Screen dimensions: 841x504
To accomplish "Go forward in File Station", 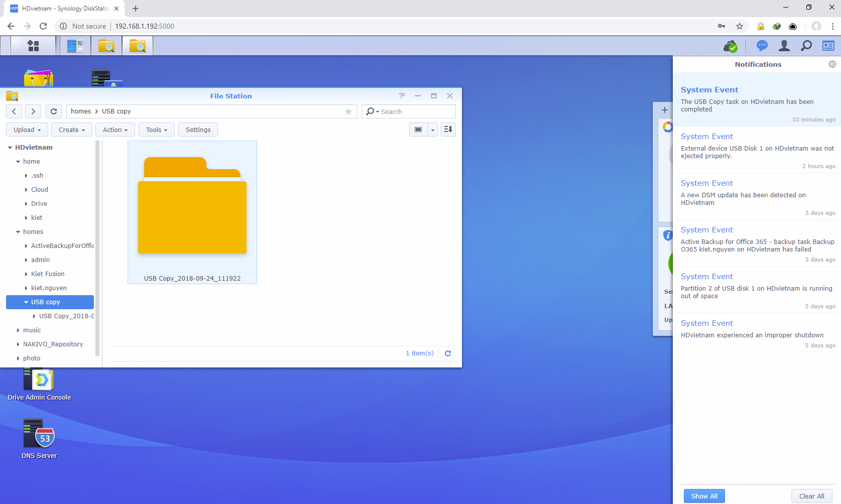I will (x=33, y=111).
